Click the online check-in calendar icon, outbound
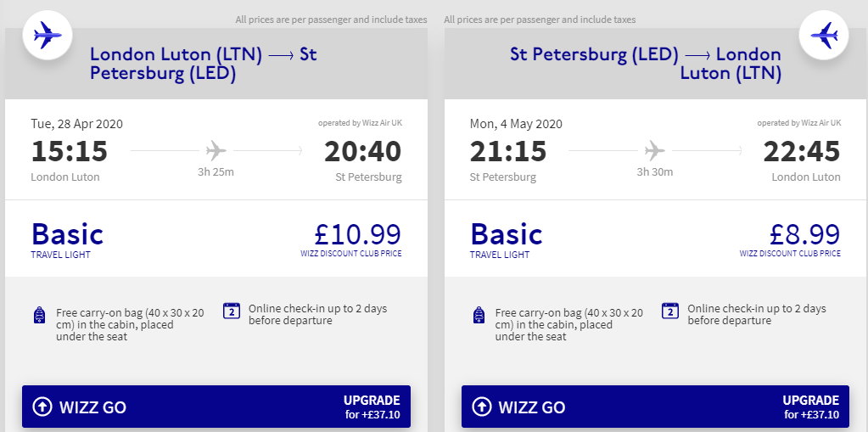 232,311
